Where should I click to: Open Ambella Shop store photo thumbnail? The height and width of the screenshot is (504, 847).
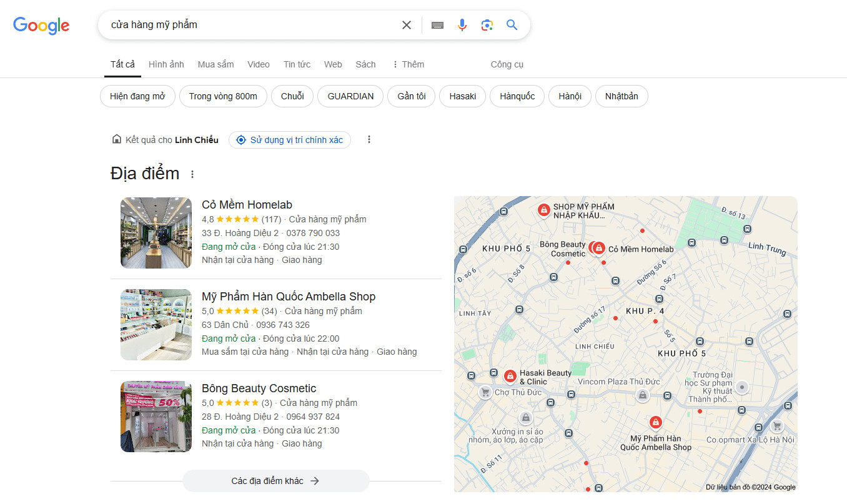pyautogui.click(x=156, y=325)
